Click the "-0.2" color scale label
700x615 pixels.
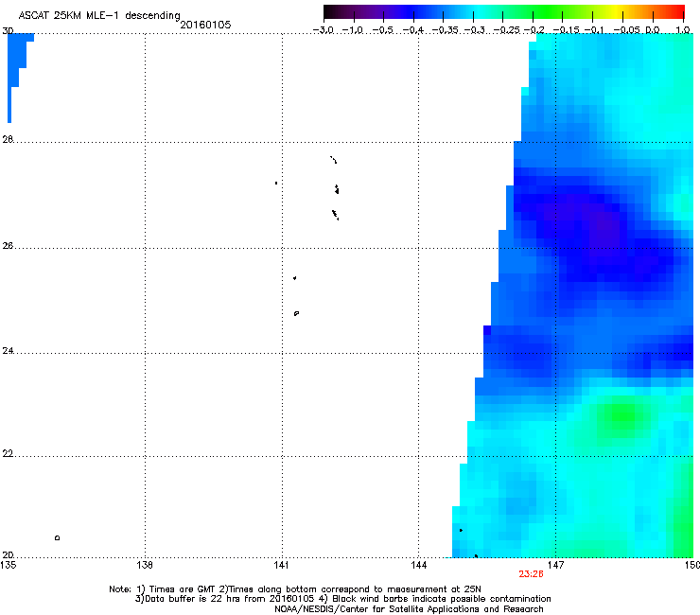click(534, 30)
